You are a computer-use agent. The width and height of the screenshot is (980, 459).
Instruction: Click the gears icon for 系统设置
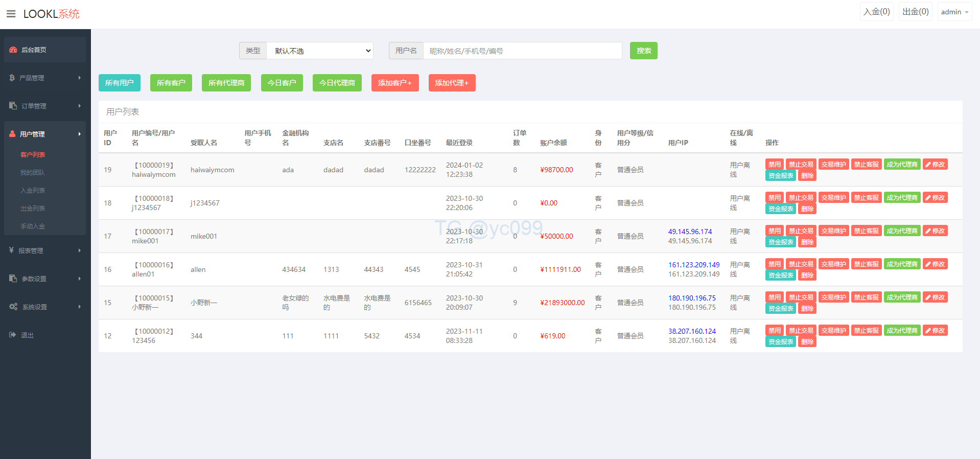click(x=13, y=307)
